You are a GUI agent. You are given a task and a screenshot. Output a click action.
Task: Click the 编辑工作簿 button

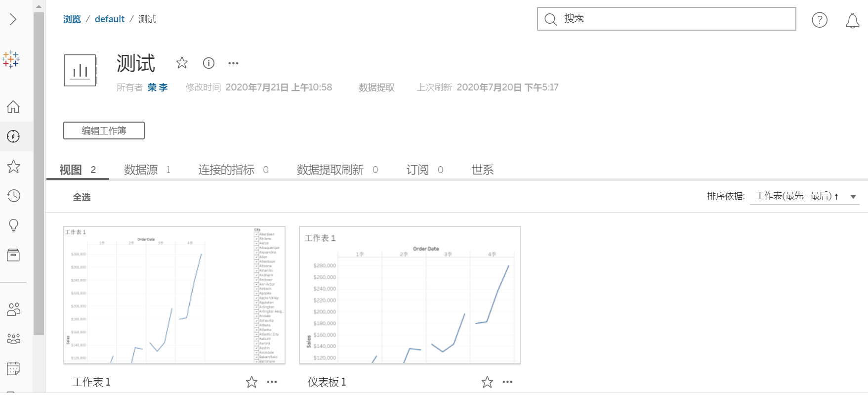point(104,131)
